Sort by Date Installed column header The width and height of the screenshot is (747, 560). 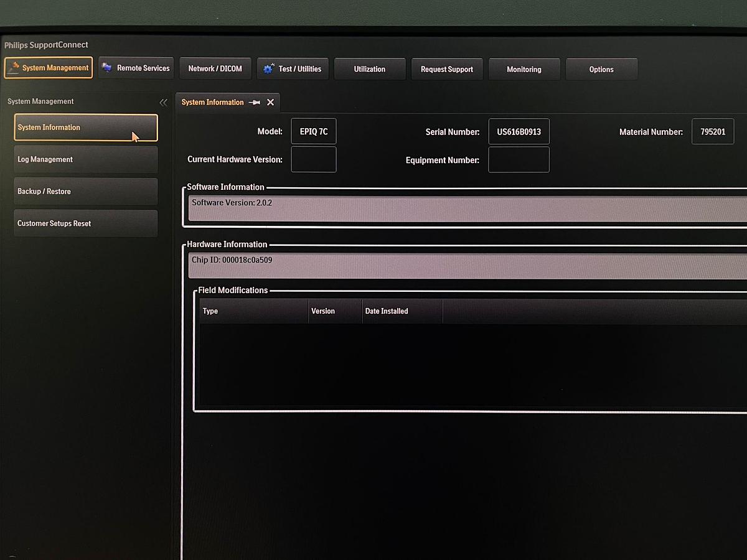pyautogui.click(x=402, y=311)
